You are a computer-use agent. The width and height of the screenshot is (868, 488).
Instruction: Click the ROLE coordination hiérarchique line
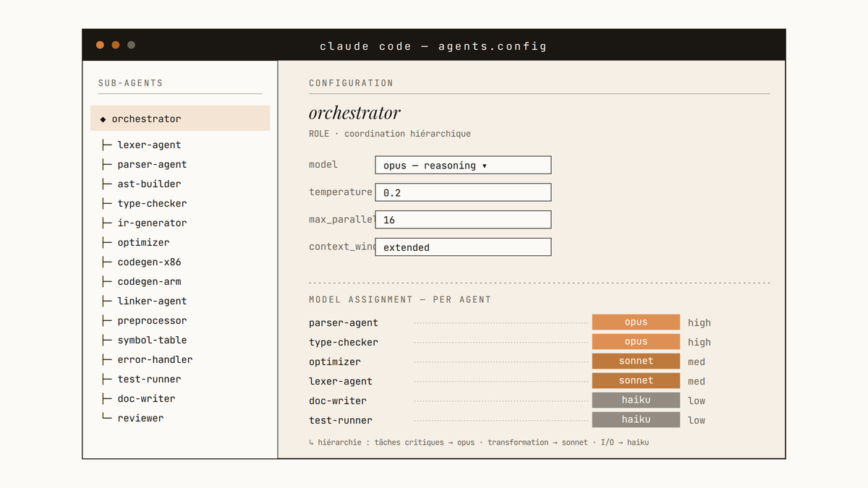(x=390, y=134)
